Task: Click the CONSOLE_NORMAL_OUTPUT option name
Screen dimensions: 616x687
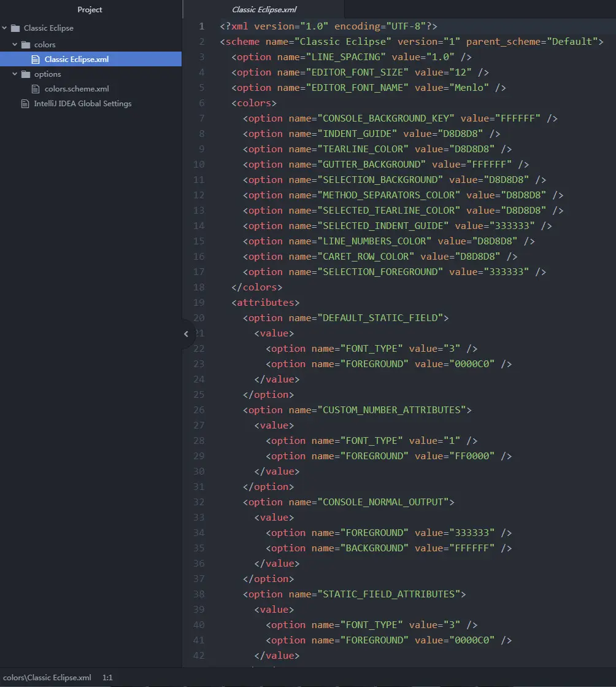Action: tap(383, 502)
